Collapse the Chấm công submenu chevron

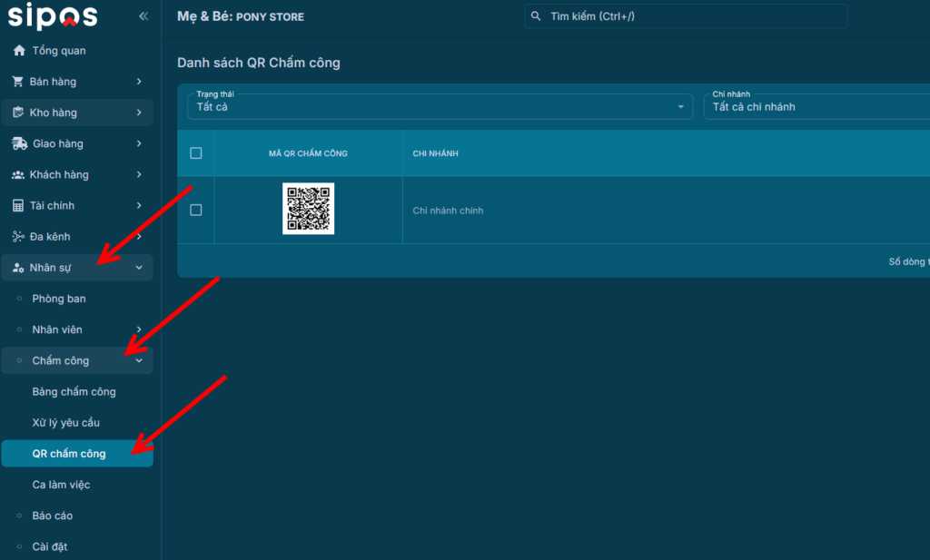pos(139,360)
